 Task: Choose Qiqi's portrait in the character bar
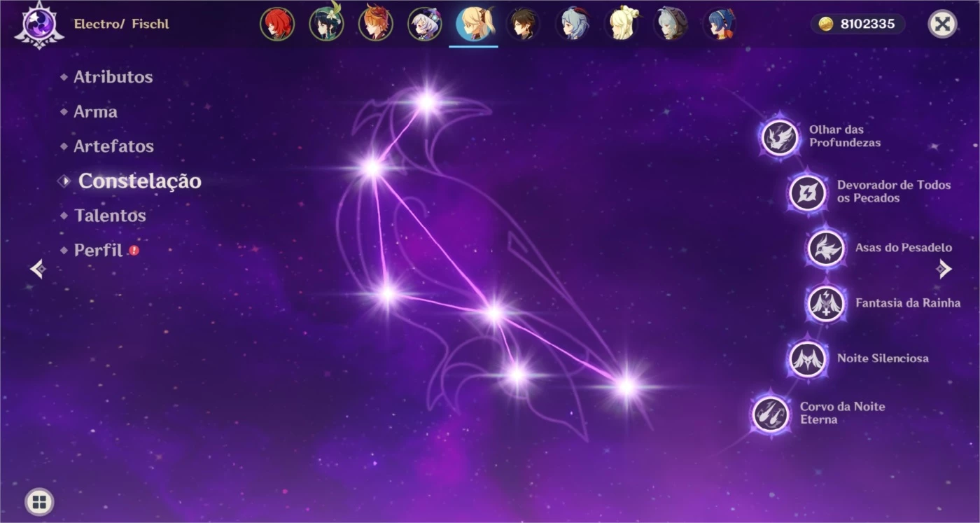(425, 25)
